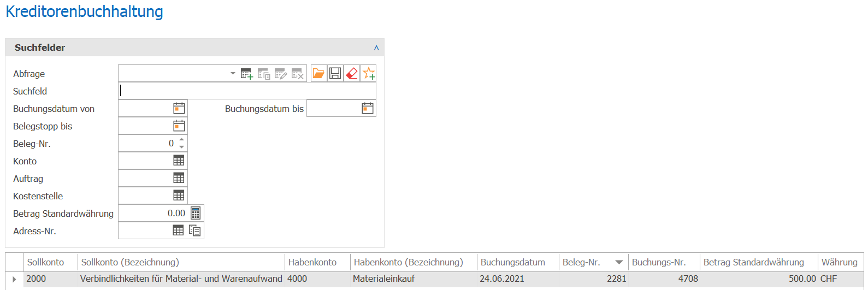The width and height of the screenshot is (868, 290).
Task: Sort by Währung column header
Action: tap(840, 262)
